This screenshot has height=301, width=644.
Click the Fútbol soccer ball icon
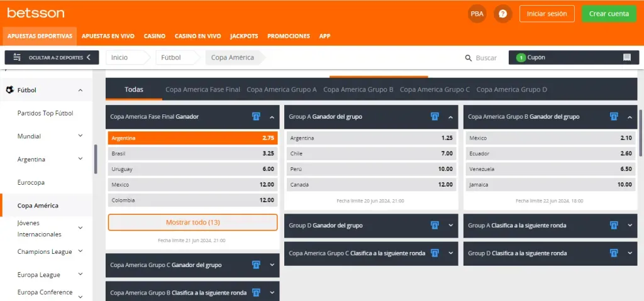pos(9,90)
